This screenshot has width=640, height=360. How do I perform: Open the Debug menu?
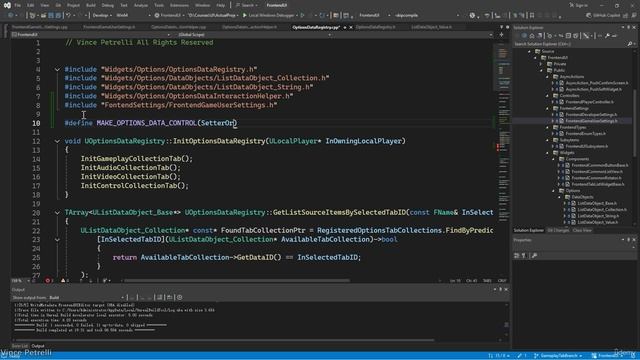point(108,5)
